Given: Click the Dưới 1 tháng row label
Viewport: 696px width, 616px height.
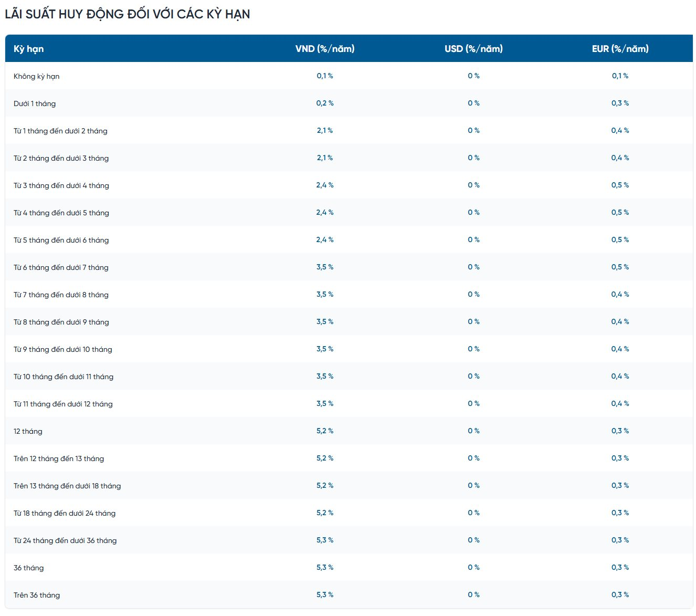Looking at the screenshot, I should tap(34, 103).
